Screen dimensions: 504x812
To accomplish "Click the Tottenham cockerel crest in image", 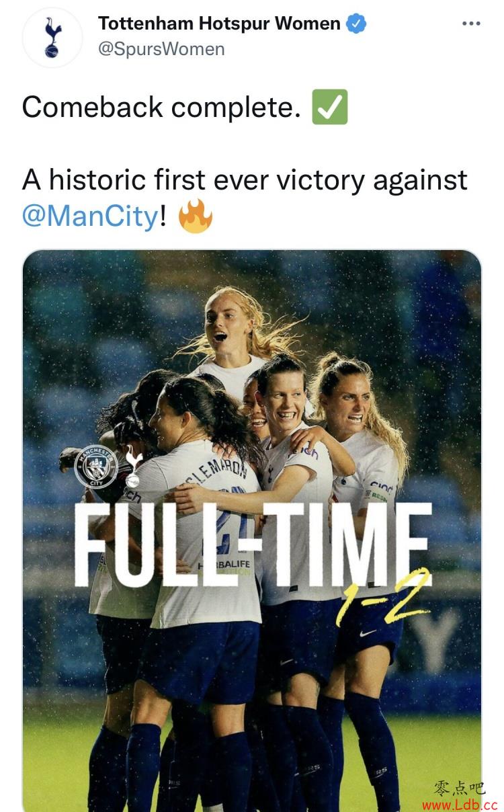I will coord(133,466).
